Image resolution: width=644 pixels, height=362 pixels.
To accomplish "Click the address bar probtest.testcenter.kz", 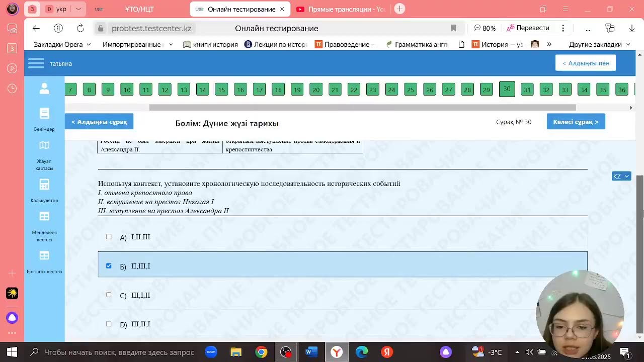I will pyautogui.click(x=151, y=28).
